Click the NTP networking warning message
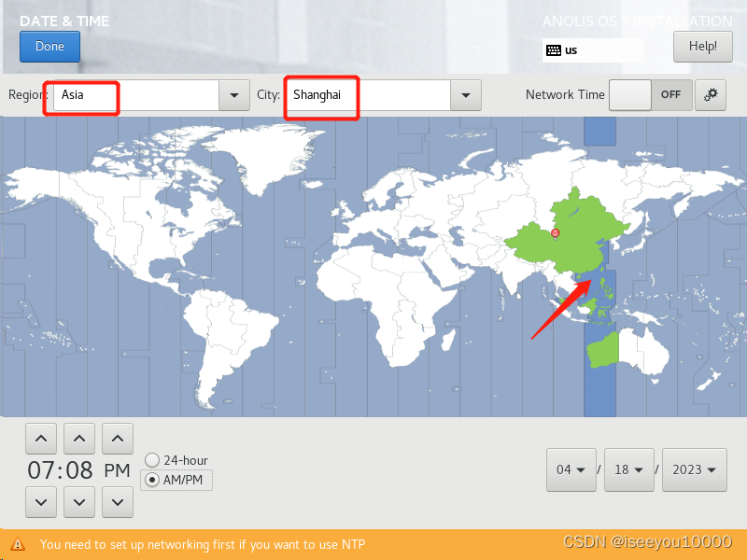The image size is (747, 560). [x=203, y=544]
